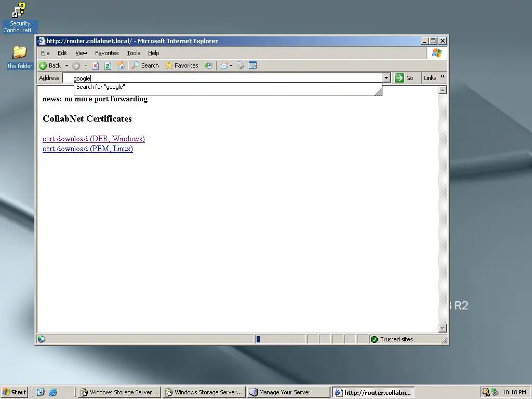
Task: Open the View menu
Action: [x=81, y=53]
